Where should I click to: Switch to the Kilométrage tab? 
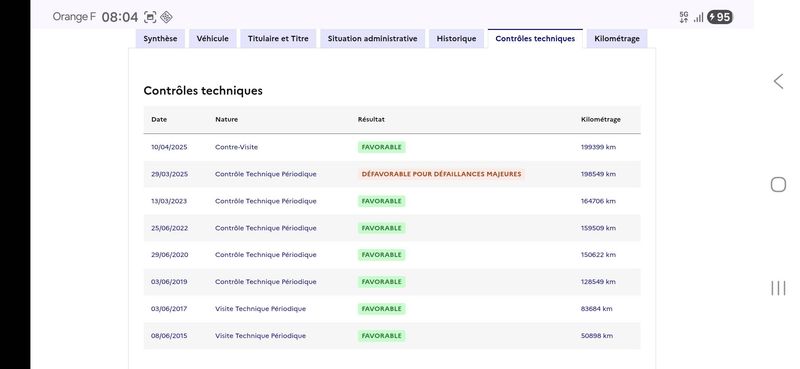pyautogui.click(x=617, y=39)
